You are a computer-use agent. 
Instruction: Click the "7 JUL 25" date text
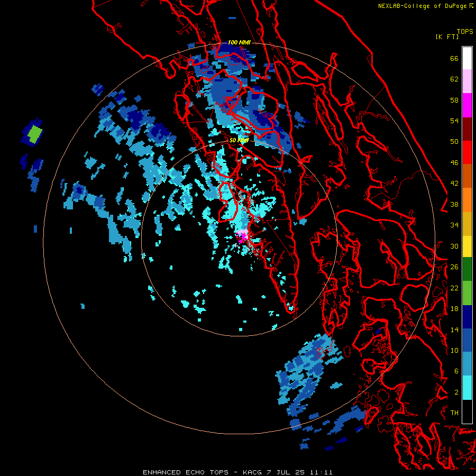click(x=287, y=472)
